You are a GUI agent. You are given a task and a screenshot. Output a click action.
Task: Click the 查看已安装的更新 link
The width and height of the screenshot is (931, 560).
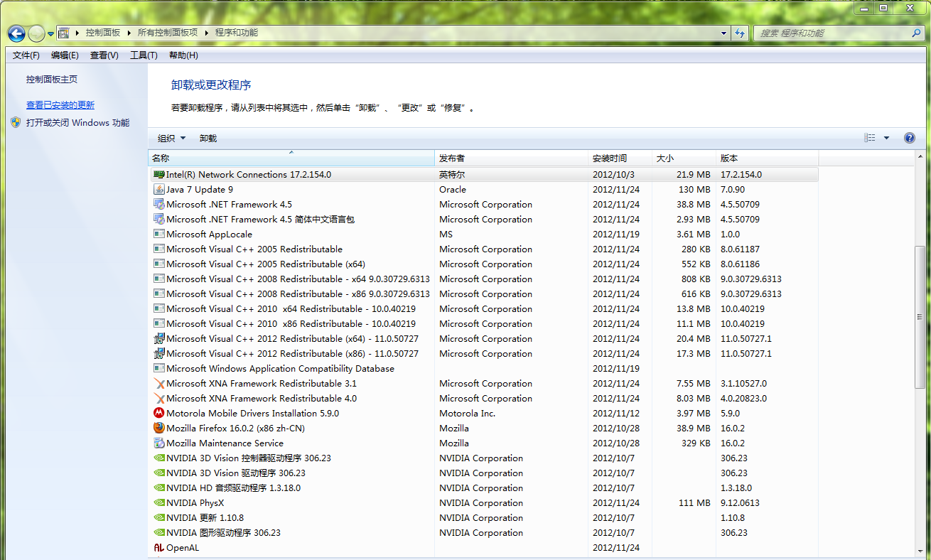click(x=60, y=105)
